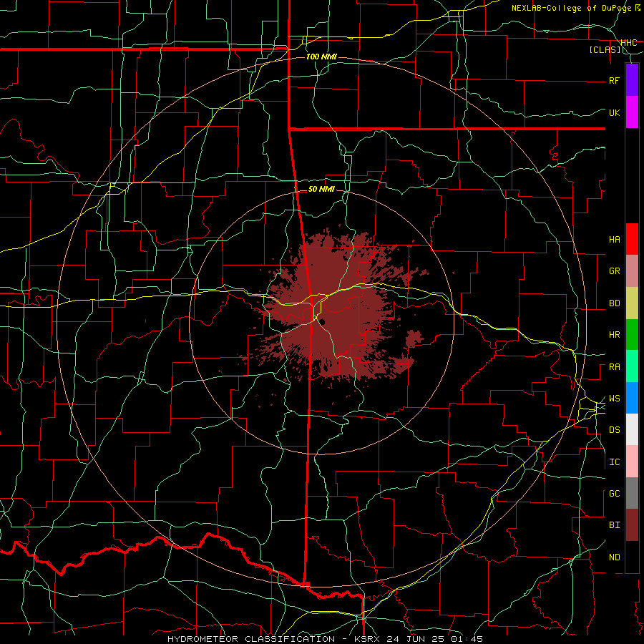Viewport: 644px width, 644px height.
Task: Click the "HYDROMETEOR CLASSIFICATION" product title
Action: tap(251, 639)
